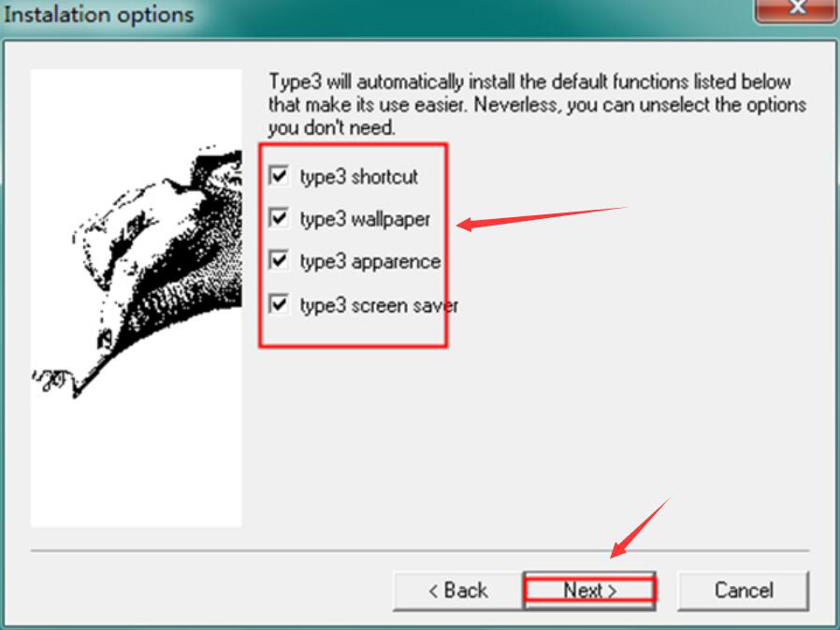Toggle the type3 wallpaper checkbox
The image size is (840, 630).
[279, 218]
